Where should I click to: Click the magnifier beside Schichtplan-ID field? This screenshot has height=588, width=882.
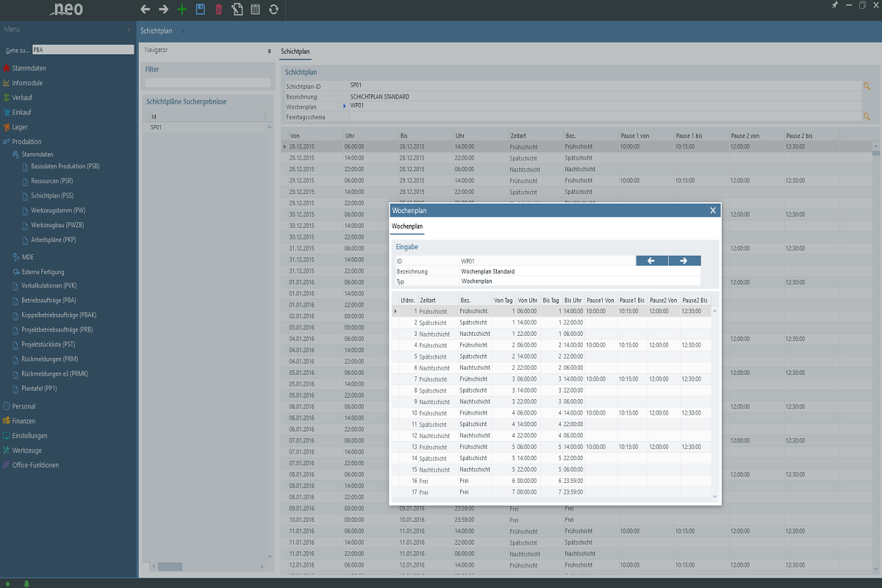(867, 86)
